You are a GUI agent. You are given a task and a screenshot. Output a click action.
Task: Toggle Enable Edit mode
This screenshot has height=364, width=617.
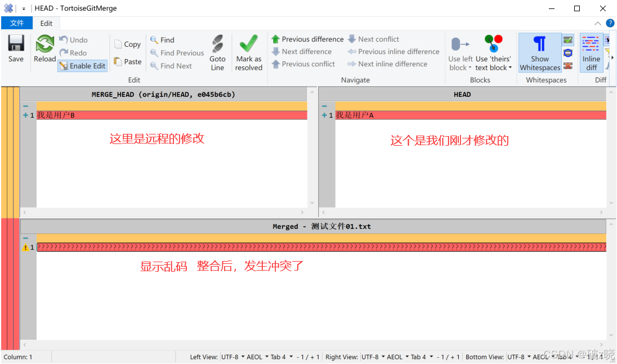(83, 66)
